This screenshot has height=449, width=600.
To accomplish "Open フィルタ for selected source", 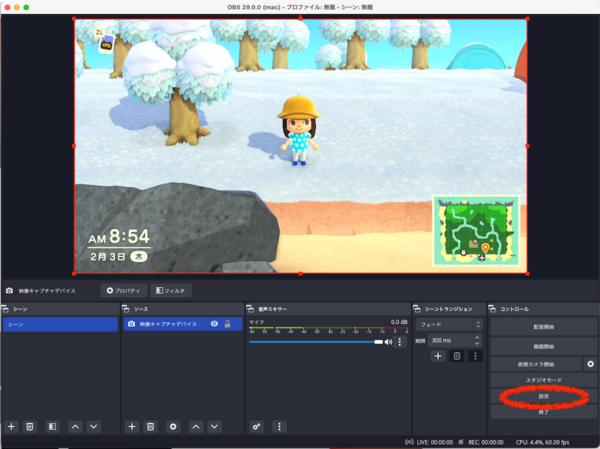I will (x=171, y=291).
